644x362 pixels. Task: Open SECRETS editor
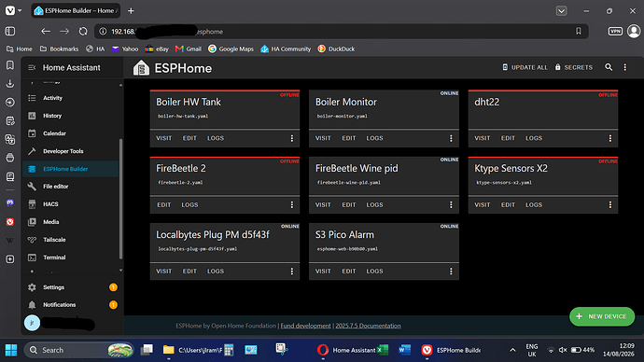[x=574, y=67]
